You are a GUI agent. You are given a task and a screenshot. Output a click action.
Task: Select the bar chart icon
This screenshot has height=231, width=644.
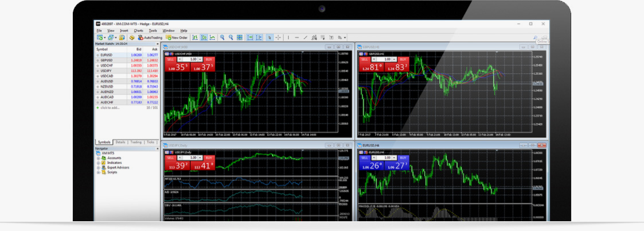[x=195, y=37]
